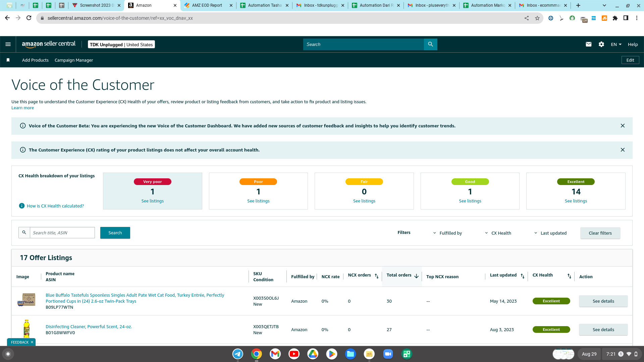Switch to the Screenshot 2023 tab
This screenshot has width=644, height=362.
(x=96, y=5)
